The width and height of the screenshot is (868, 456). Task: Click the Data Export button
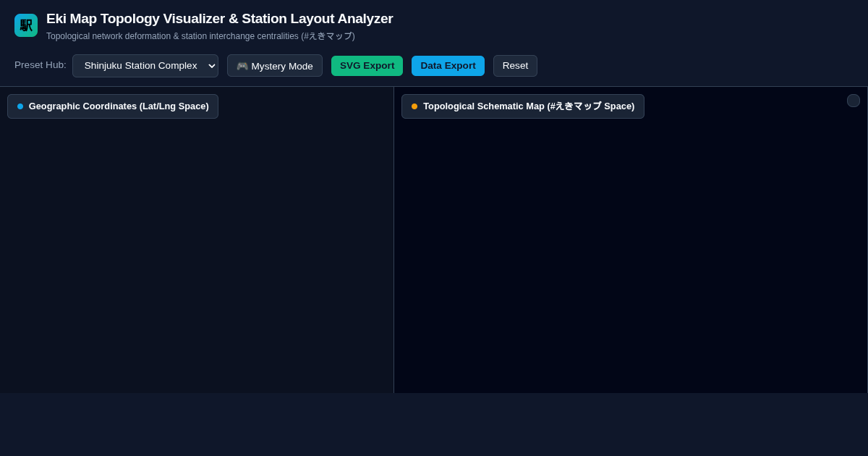coord(448,66)
